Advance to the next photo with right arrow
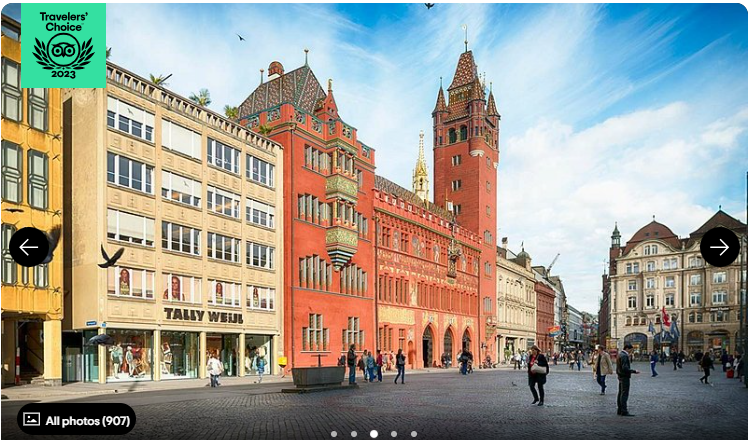748x440 pixels. (x=719, y=247)
